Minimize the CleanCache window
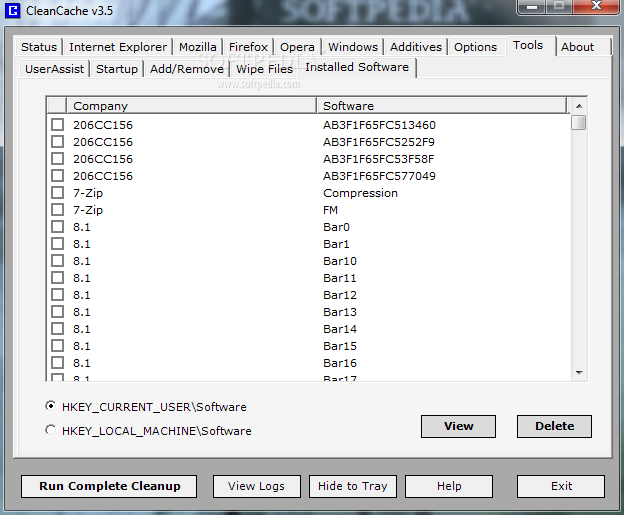Screen dimensions: 624x515 tap(532, 6)
